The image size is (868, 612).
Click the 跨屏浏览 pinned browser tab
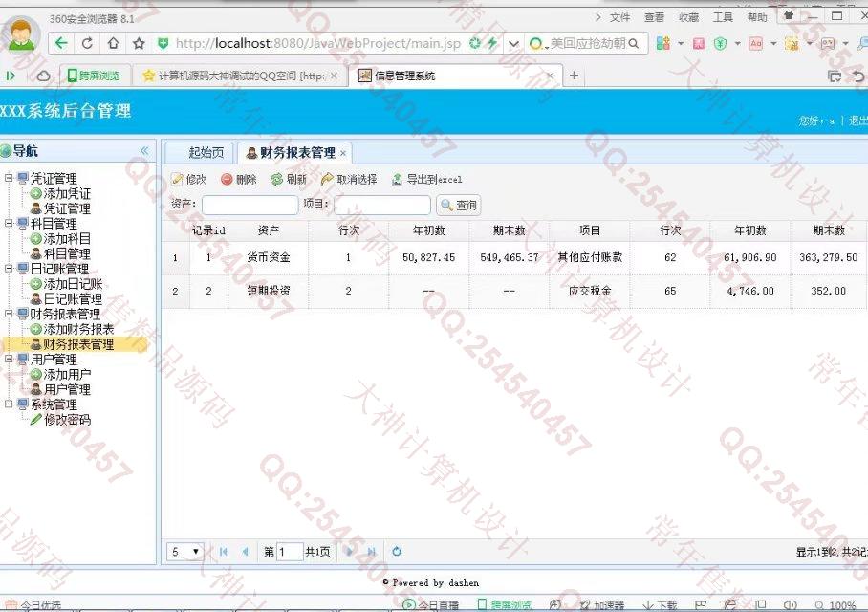(94, 76)
